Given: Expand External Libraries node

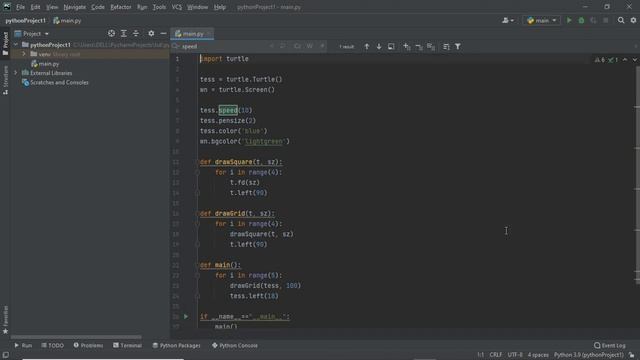Looking at the screenshot, I should pos(16,73).
